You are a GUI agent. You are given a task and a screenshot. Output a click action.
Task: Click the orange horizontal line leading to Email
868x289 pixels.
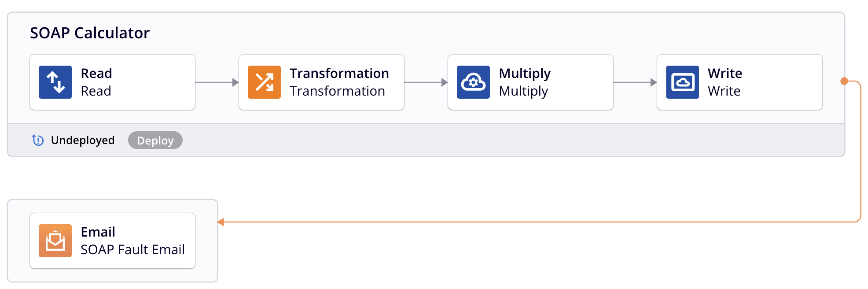528,222
